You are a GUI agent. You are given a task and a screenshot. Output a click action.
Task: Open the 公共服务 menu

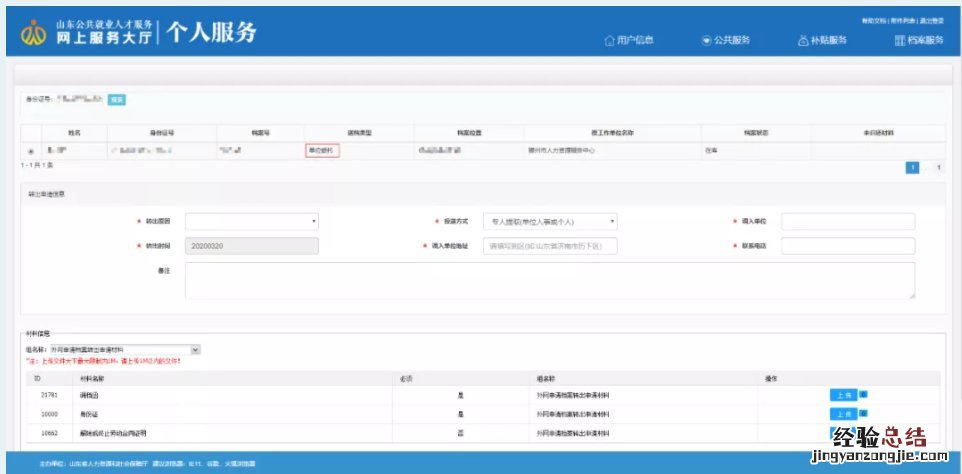pyautogui.click(x=725, y=41)
